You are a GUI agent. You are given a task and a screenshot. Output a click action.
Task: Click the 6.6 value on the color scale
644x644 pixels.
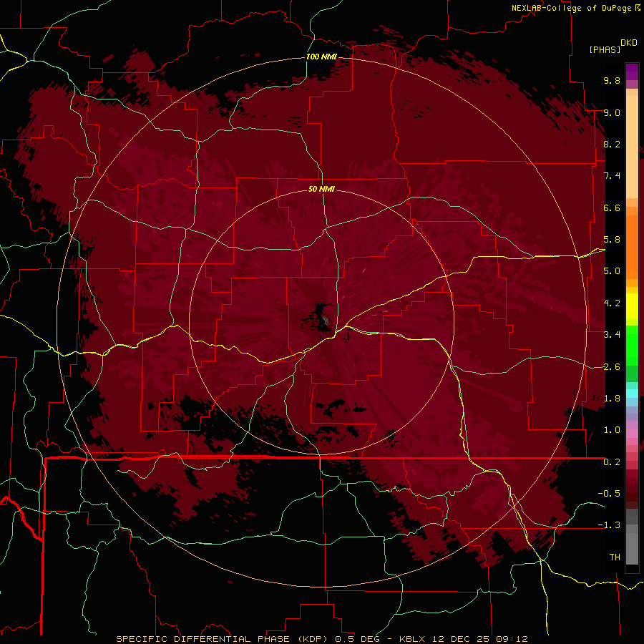[612, 208]
